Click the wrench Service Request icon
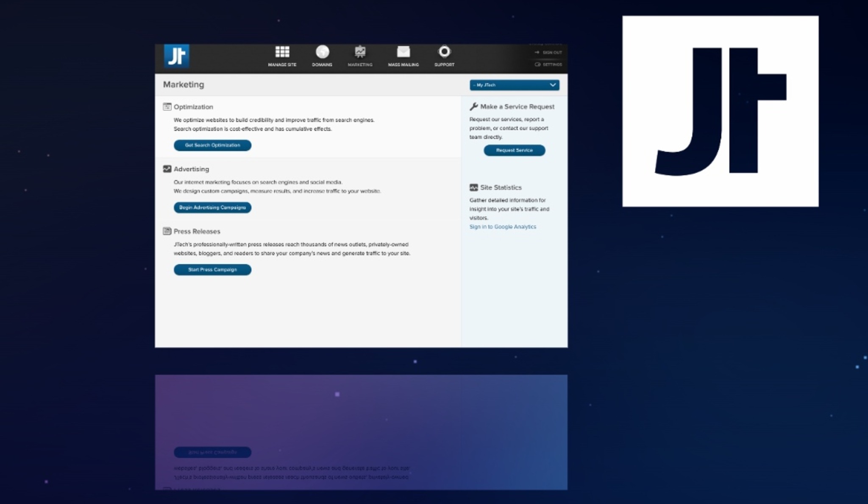868x504 pixels. (474, 106)
